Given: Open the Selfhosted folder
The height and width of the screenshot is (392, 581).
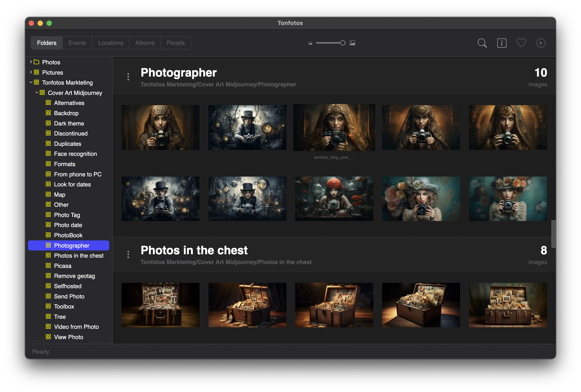Looking at the screenshot, I should click(x=69, y=286).
